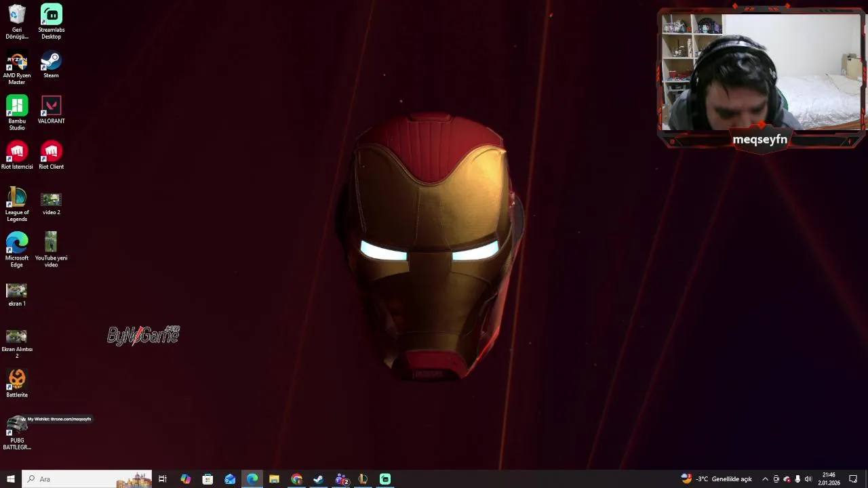Open the Bambu Studio shortcut
The width and height of the screenshot is (868, 488).
(x=17, y=113)
